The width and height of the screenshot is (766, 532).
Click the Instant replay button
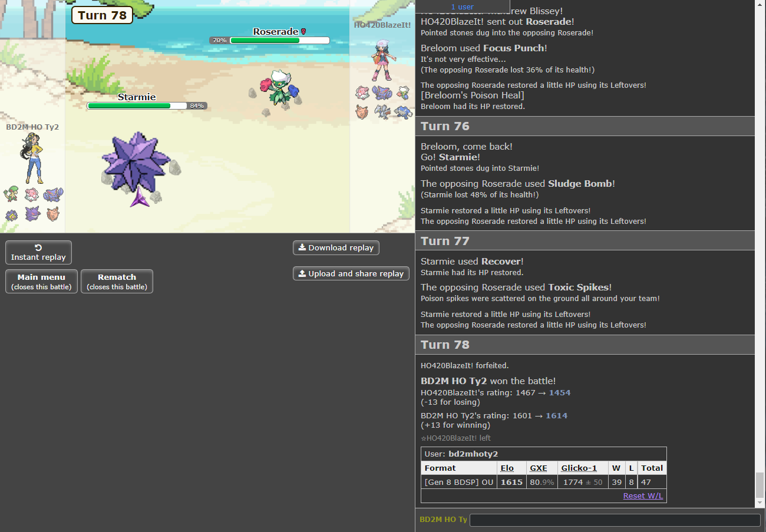pos(38,252)
